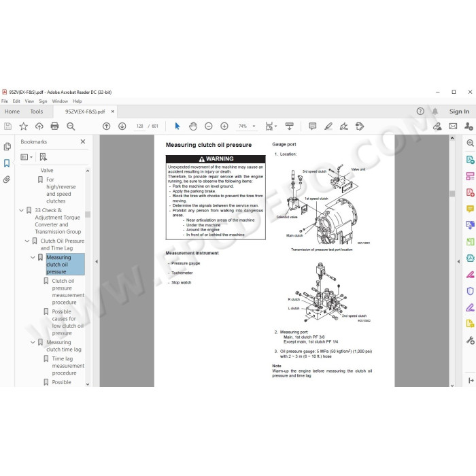Print the document with printer icon
476x476 pixels.
click(54, 126)
